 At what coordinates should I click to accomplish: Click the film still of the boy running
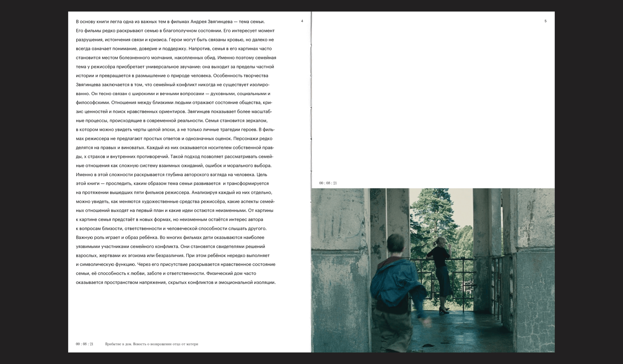tap(433, 270)
